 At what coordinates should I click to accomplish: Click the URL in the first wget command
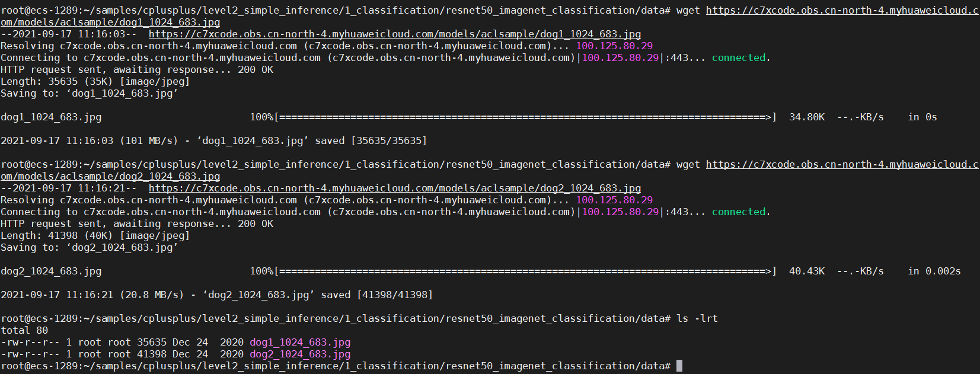842,11
